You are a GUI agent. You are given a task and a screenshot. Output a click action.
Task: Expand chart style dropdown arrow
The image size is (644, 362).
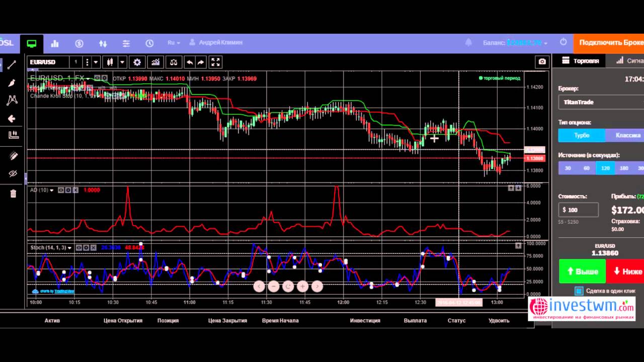(122, 62)
